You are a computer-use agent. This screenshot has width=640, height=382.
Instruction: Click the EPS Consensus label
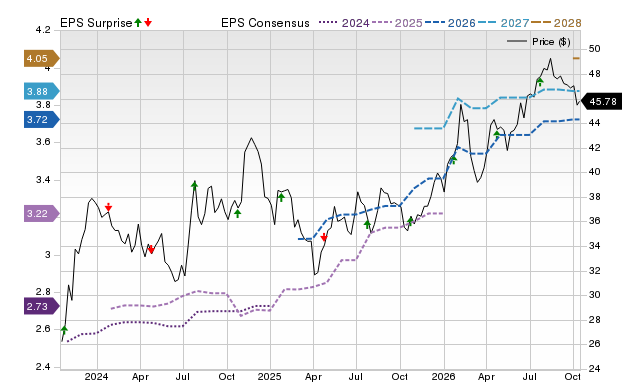(x=265, y=23)
